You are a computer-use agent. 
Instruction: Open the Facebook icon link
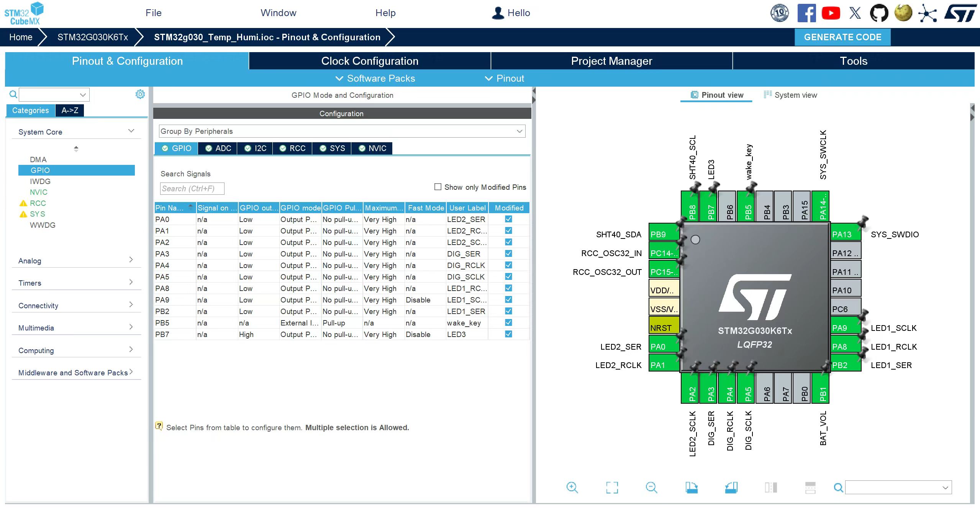(x=806, y=13)
